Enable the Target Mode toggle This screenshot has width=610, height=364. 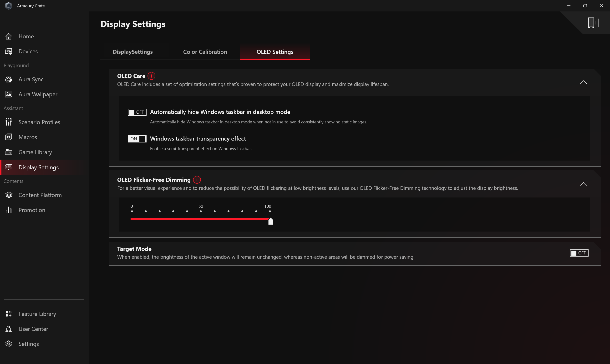pos(579,253)
